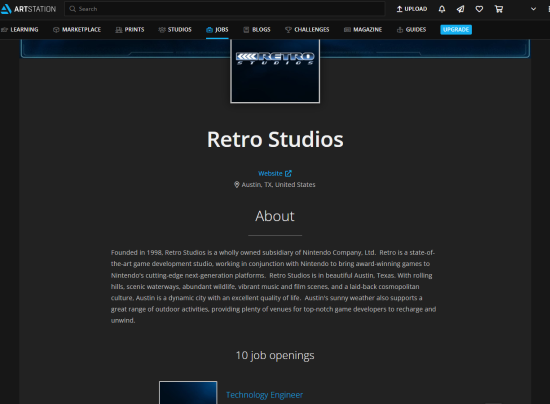550x404 pixels.
Task: Open the Jobs tab
Action: [x=217, y=29]
